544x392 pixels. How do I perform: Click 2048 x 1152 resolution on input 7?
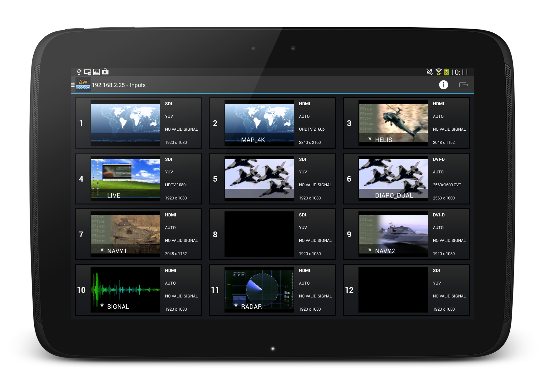click(x=176, y=254)
